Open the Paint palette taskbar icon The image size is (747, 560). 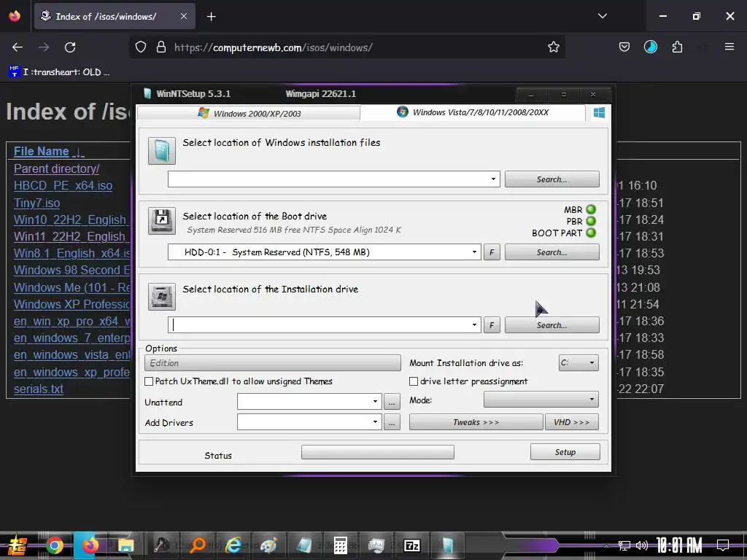(x=268, y=545)
